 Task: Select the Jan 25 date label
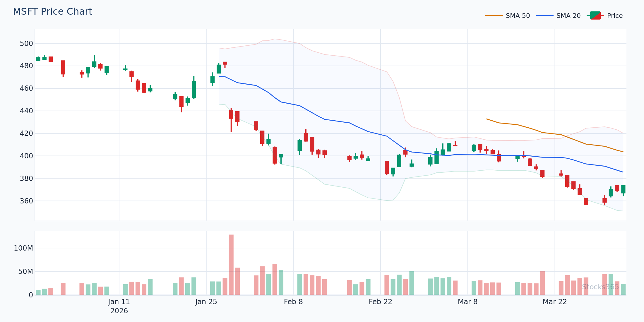tap(206, 302)
